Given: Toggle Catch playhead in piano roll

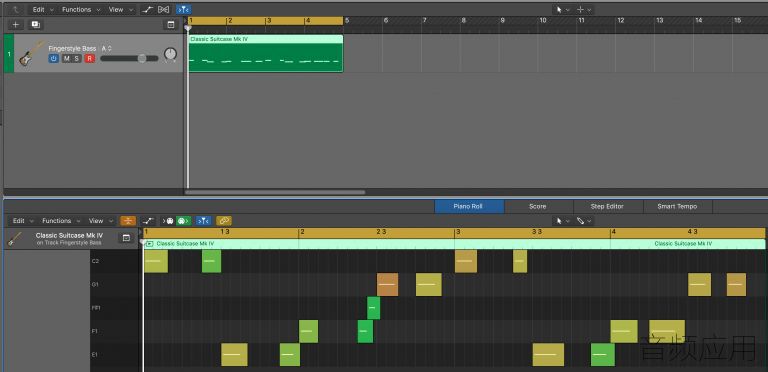Looking at the screenshot, I should (x=204, y=221).
